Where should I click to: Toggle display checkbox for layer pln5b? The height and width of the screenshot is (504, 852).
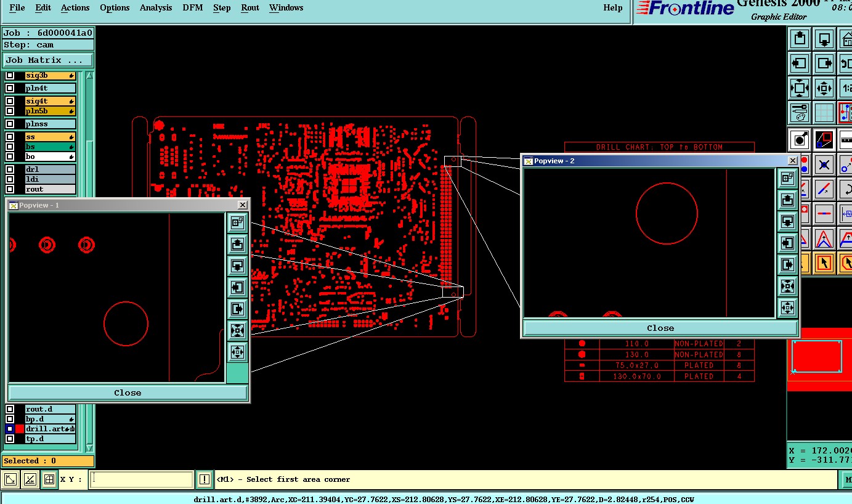[10, 111]
